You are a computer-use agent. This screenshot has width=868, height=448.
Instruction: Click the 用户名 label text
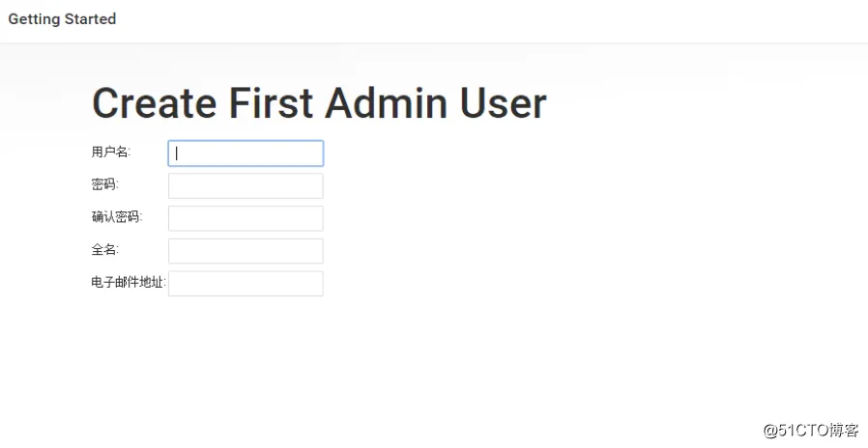[x=111, y=153]
